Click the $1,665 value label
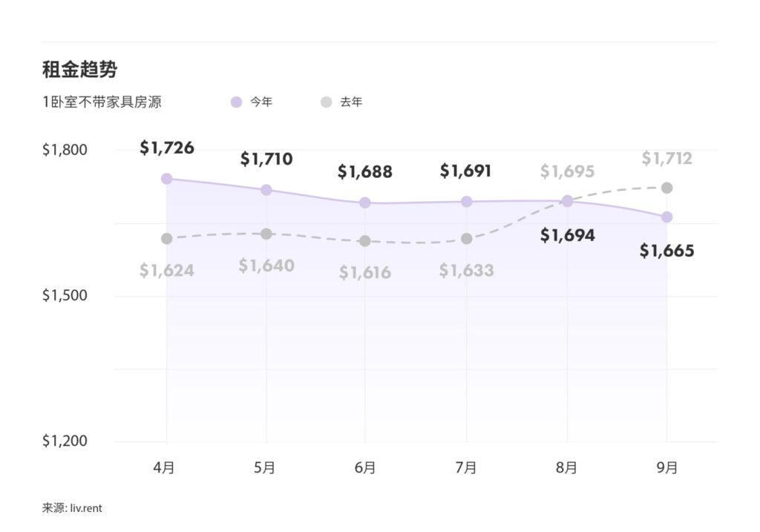The width and height of the screenshot is (760, 532). click(666, 251)
